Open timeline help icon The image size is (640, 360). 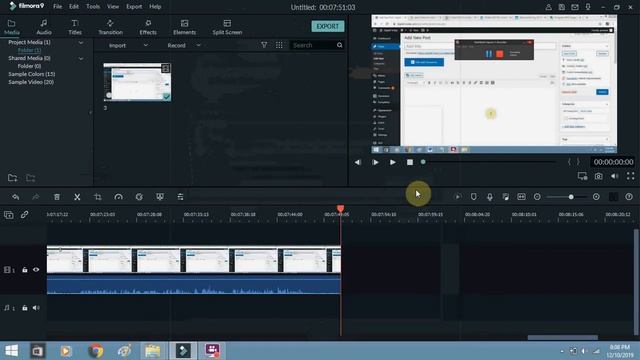[629, 197]
